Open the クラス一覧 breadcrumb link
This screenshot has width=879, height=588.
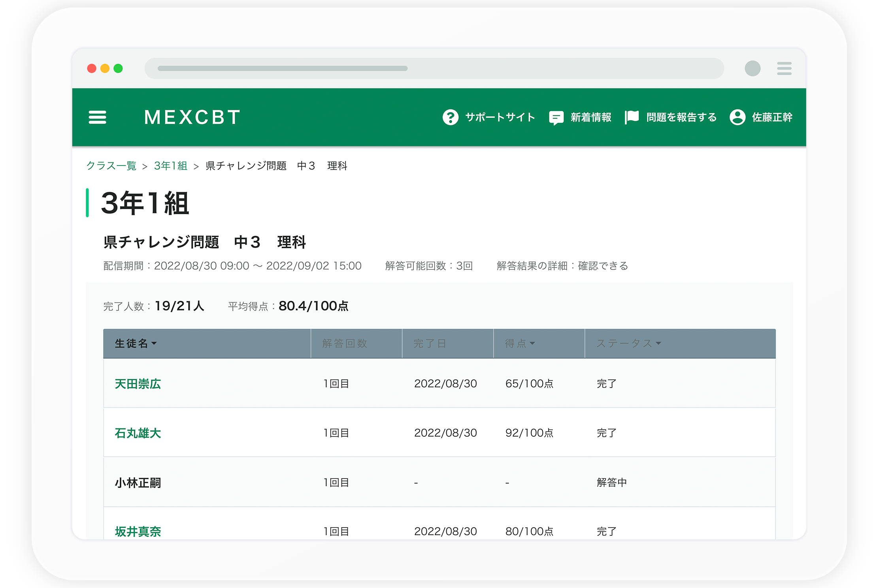112,166
